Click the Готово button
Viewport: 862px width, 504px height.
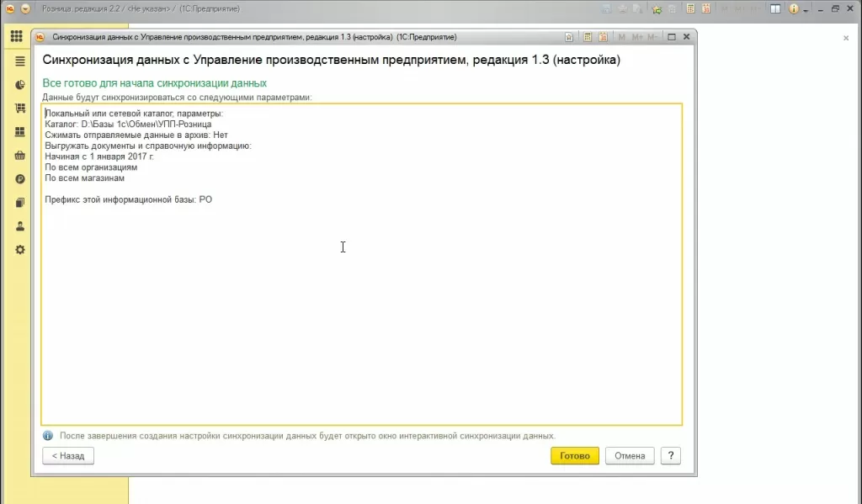point(575,456)
